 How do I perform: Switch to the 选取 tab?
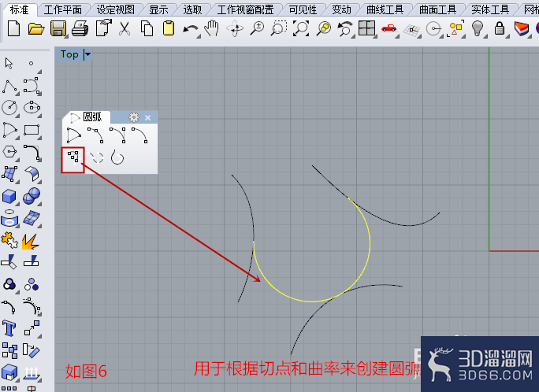click(192, 9)
